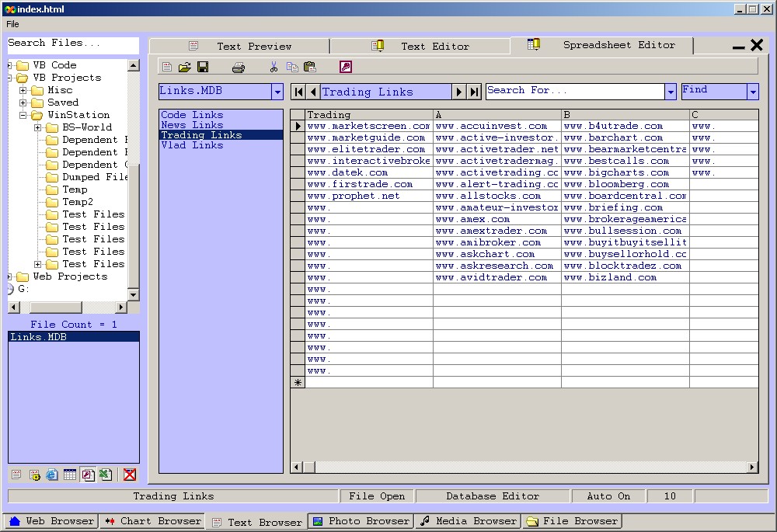Open the Find dropdown arrow

(753, 92)
